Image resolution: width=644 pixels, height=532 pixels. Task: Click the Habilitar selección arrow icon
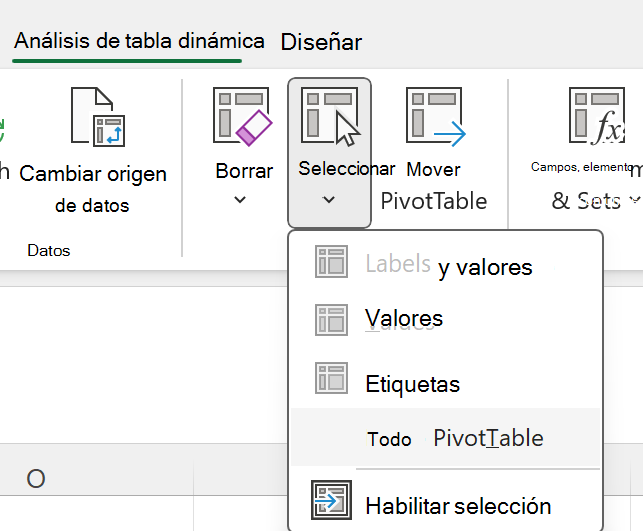pos(331,500)
